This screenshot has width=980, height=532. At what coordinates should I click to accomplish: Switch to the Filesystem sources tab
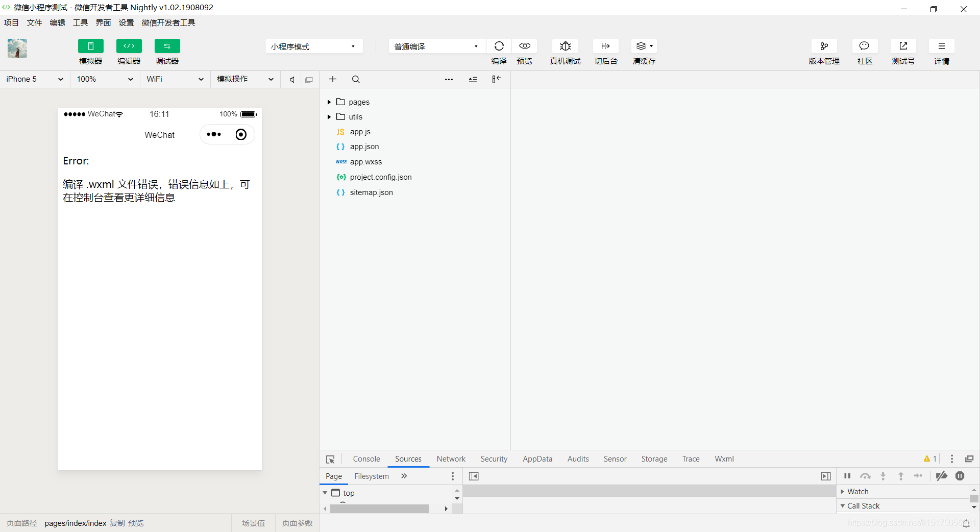tap(372, 476)
